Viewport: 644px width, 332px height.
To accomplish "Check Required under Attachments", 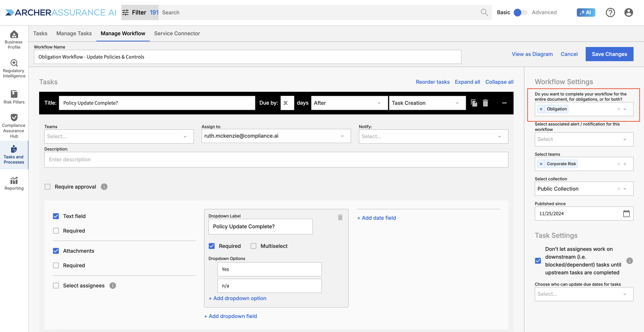I will [56, 265].
